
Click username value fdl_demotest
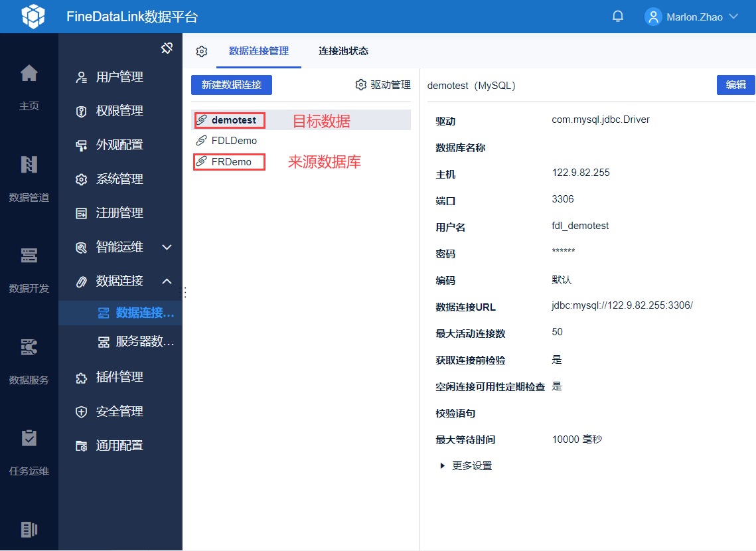click(x=581, y=226)
